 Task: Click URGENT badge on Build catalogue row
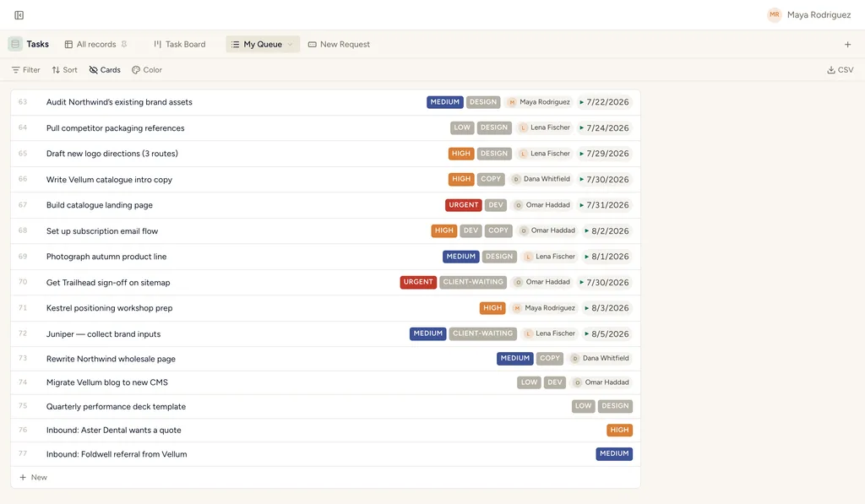point(464,205)
